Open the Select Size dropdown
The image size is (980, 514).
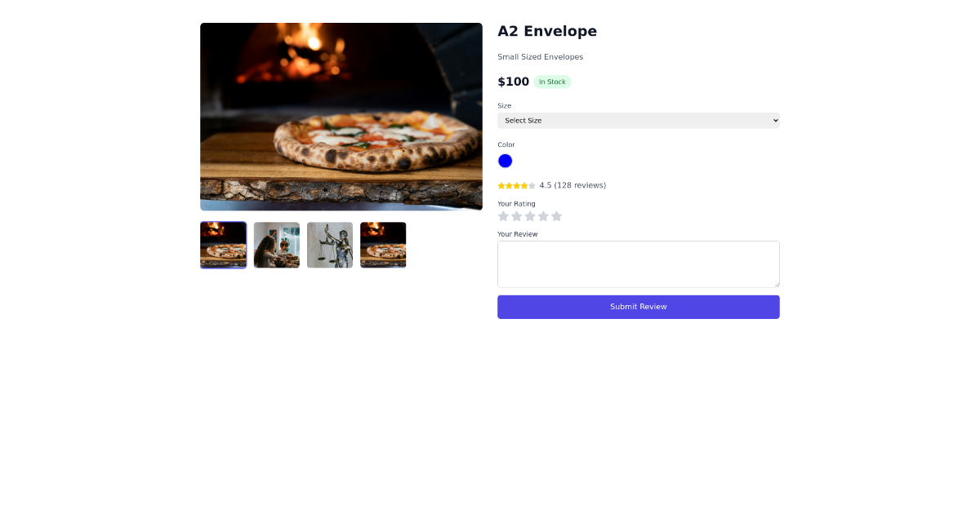click(639, 120)
